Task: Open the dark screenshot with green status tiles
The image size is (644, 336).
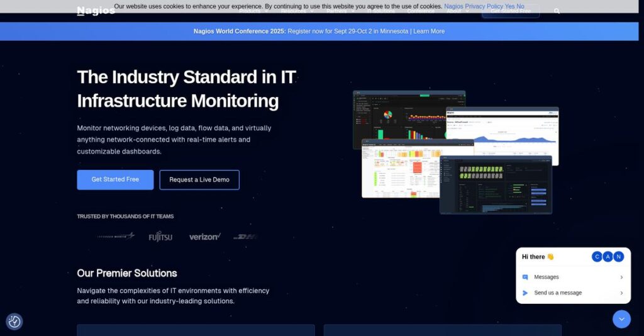Action: click(496, 185)
